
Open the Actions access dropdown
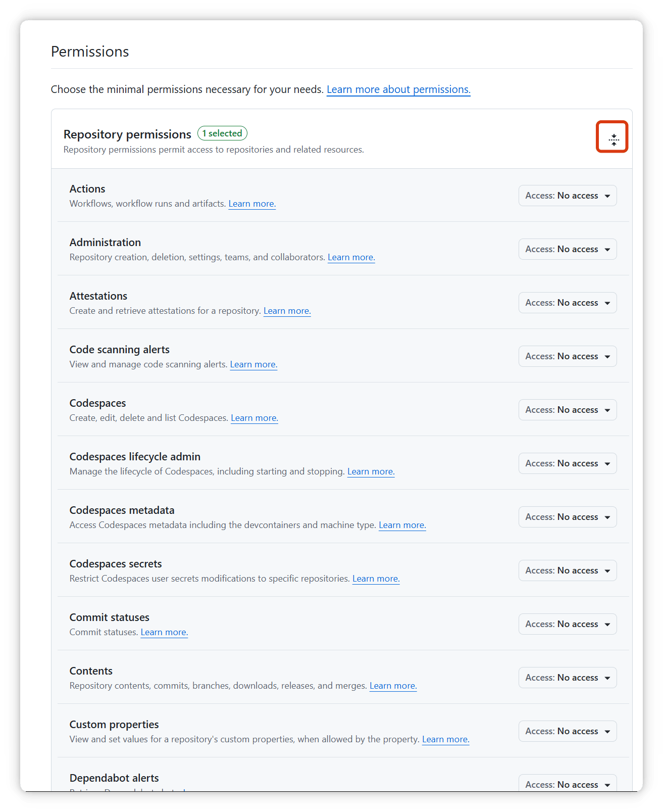(x=568, y=196)
